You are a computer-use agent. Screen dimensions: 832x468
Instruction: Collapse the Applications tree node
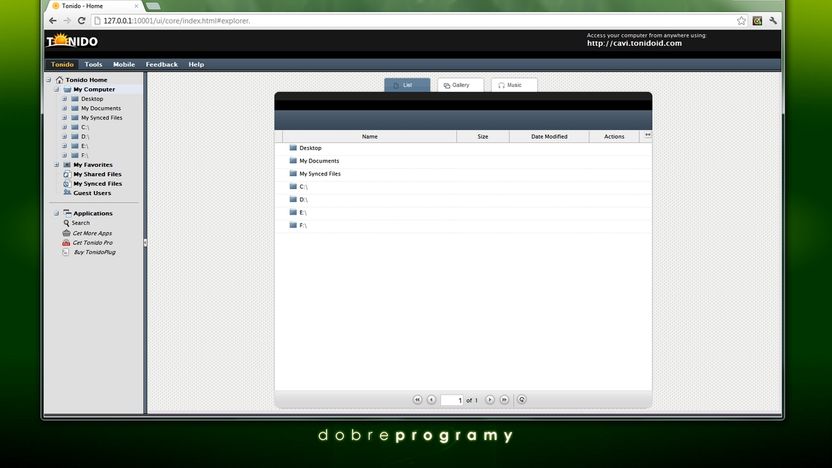(57, 213)
